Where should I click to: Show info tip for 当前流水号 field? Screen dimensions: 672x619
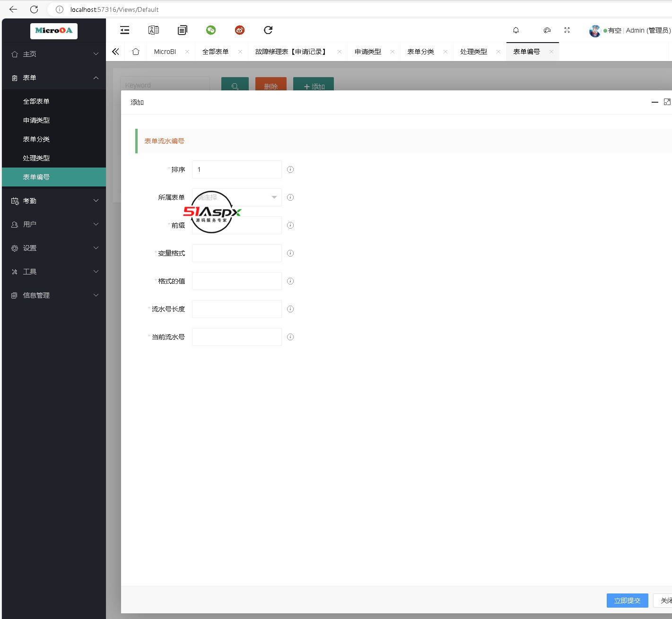click(x=290, y=337)
